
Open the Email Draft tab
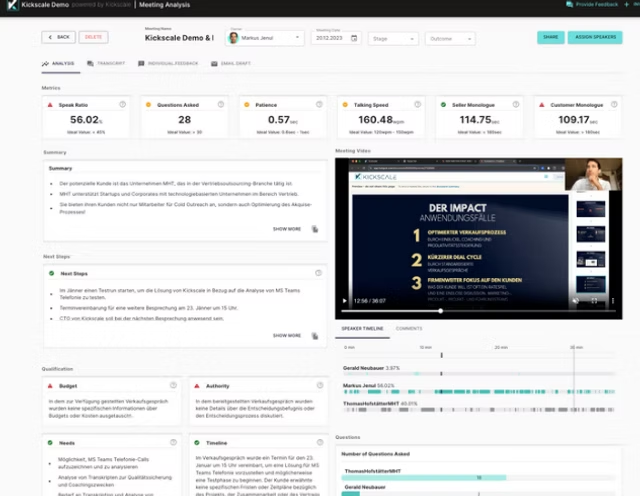pos(231,64)
